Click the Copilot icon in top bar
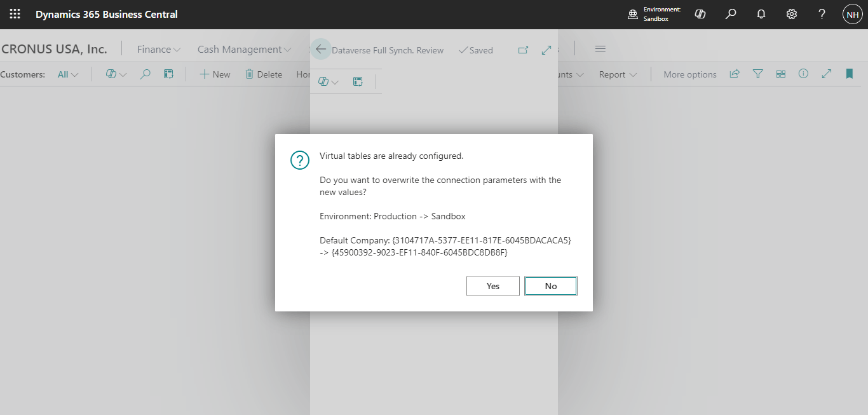 tap(700, 14)
